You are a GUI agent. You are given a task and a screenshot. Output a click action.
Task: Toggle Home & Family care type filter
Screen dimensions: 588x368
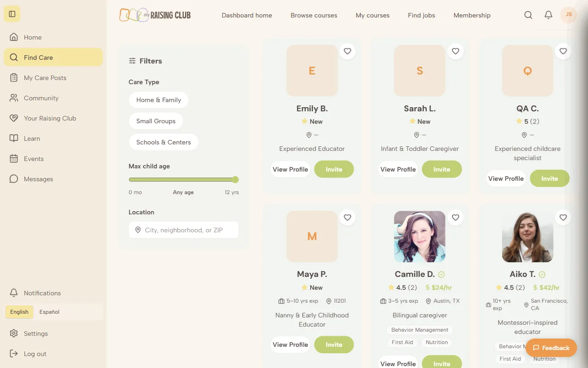(158, 100)
